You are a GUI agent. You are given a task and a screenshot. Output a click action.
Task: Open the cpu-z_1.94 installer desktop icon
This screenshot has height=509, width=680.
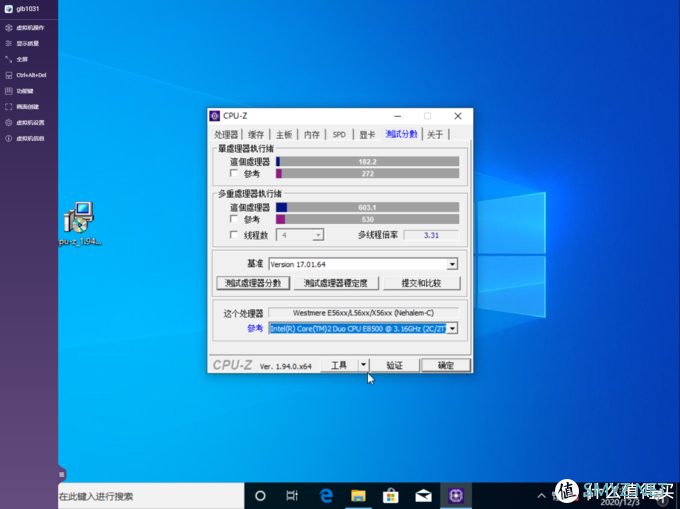(x=79, y=223)
